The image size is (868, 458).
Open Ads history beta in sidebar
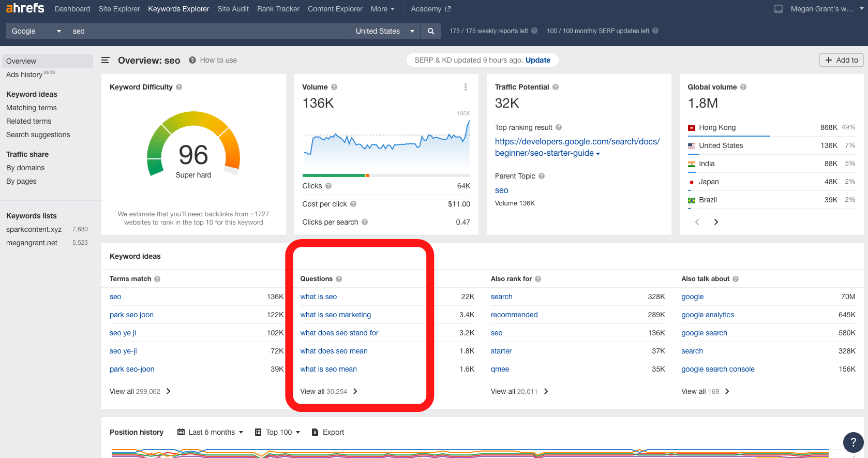(31, 75)
